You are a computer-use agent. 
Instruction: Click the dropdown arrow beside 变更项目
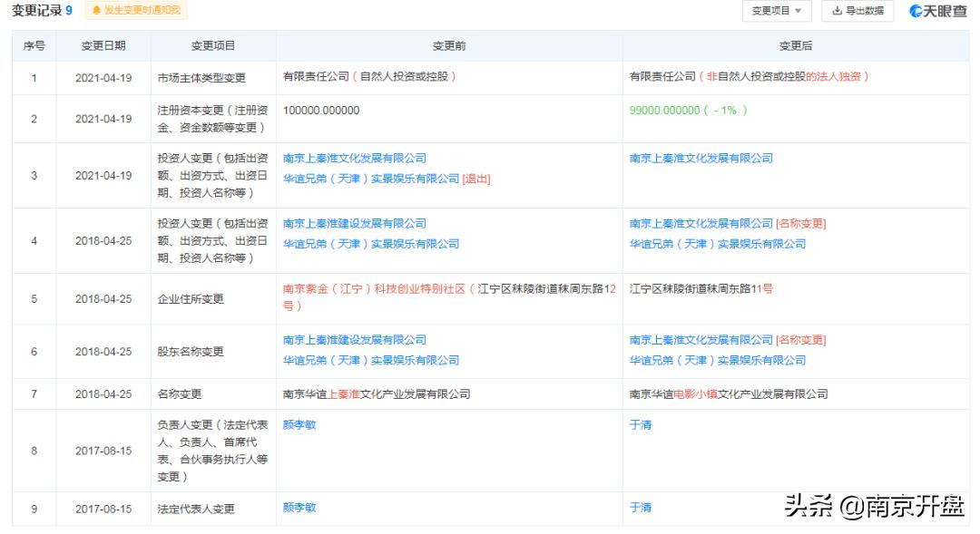799,12
